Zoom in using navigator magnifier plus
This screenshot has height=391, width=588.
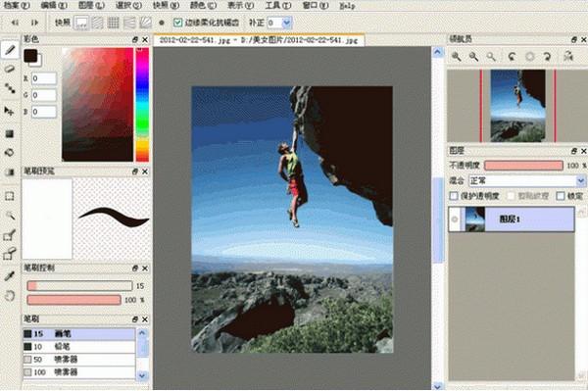click(457, 57)
